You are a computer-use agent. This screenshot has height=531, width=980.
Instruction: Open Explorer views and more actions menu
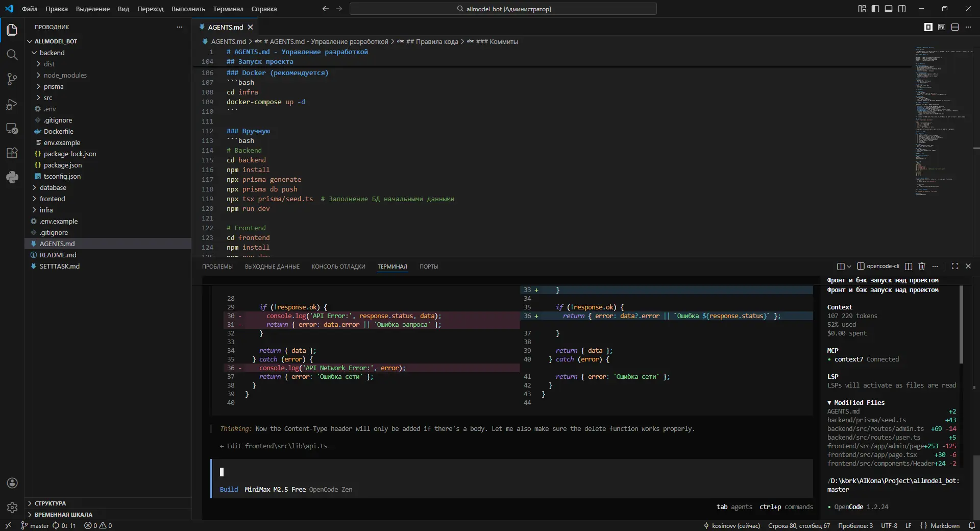(180, 27)
